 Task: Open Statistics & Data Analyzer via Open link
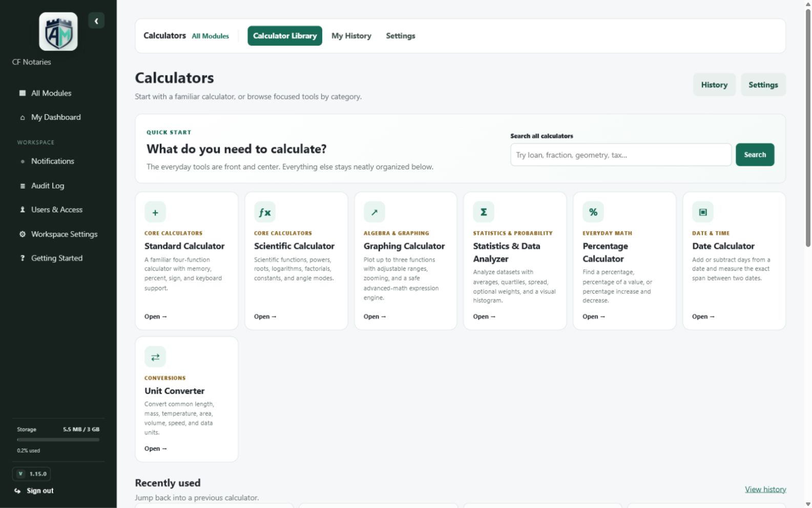click(x=484, y=317)
